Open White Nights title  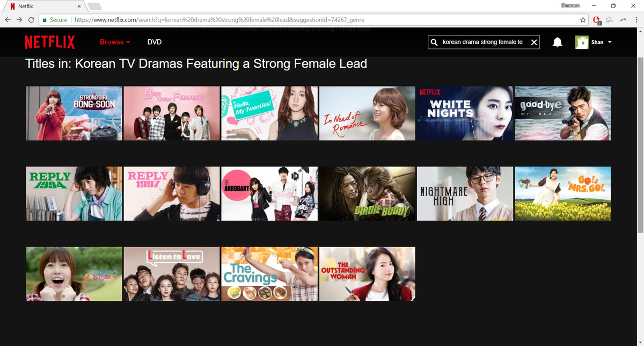coord(465,113)
